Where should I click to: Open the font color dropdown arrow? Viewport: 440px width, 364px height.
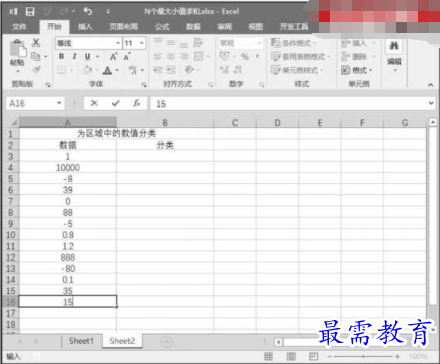click(117, 70)
